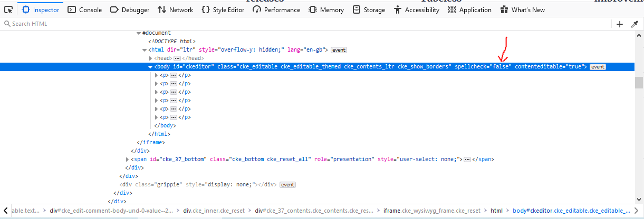The image size is (644, 219).
Task: Collapse the body#ckeditor element
Action: (150, 67)
